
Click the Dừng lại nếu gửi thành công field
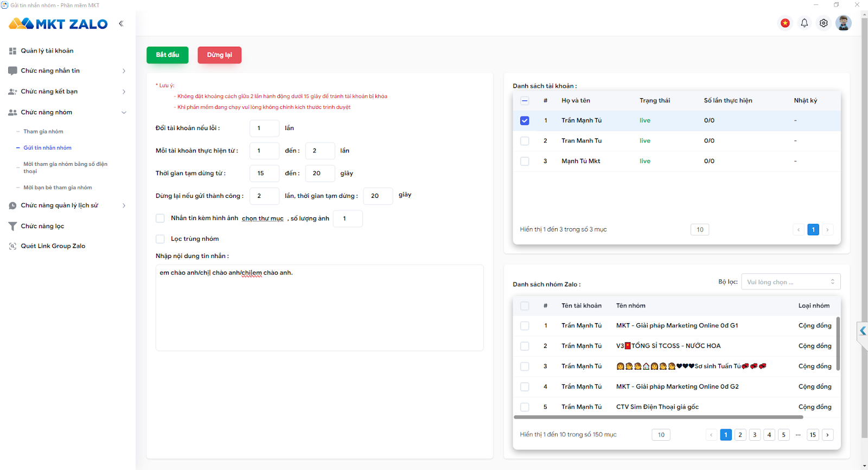264,196
